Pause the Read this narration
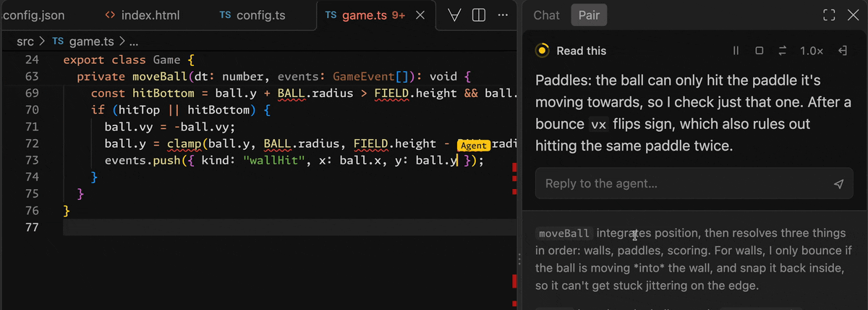868x310 pixels. coord(736,51)
